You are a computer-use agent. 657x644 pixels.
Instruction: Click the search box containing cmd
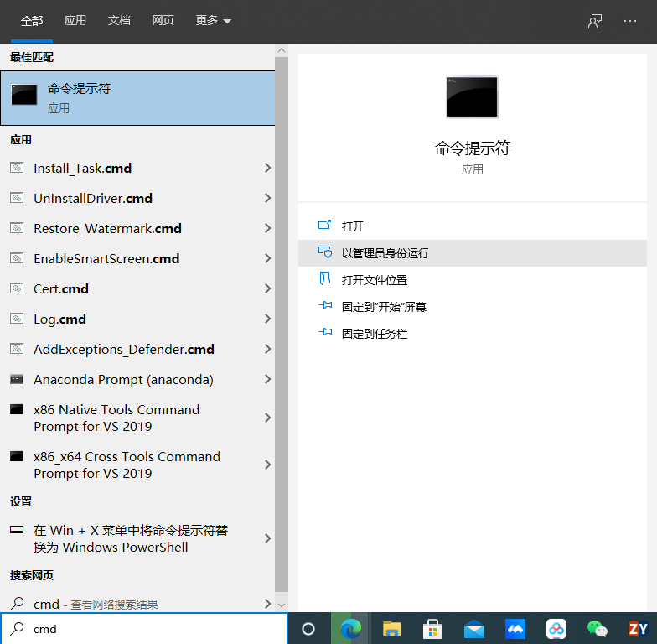[144, 629]
